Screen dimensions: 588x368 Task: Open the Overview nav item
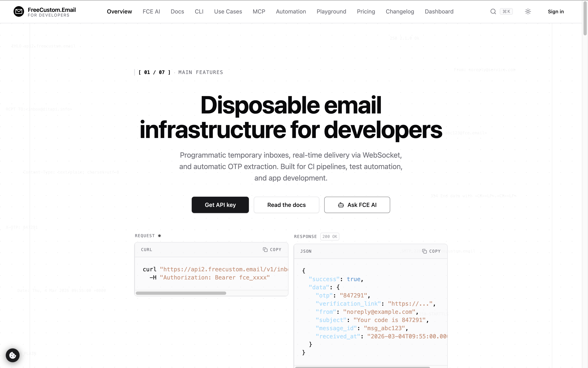tap(119, 11)
